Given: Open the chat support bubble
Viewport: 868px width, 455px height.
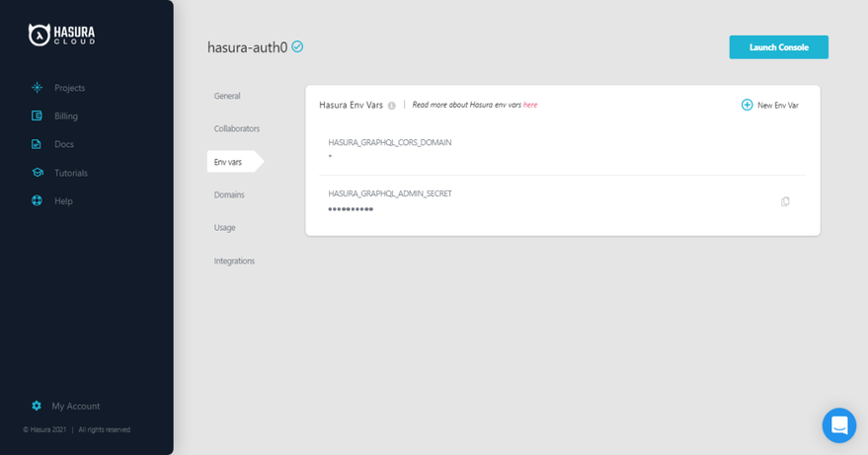Looking at the screenshot, I should click(x=839, y=425).
